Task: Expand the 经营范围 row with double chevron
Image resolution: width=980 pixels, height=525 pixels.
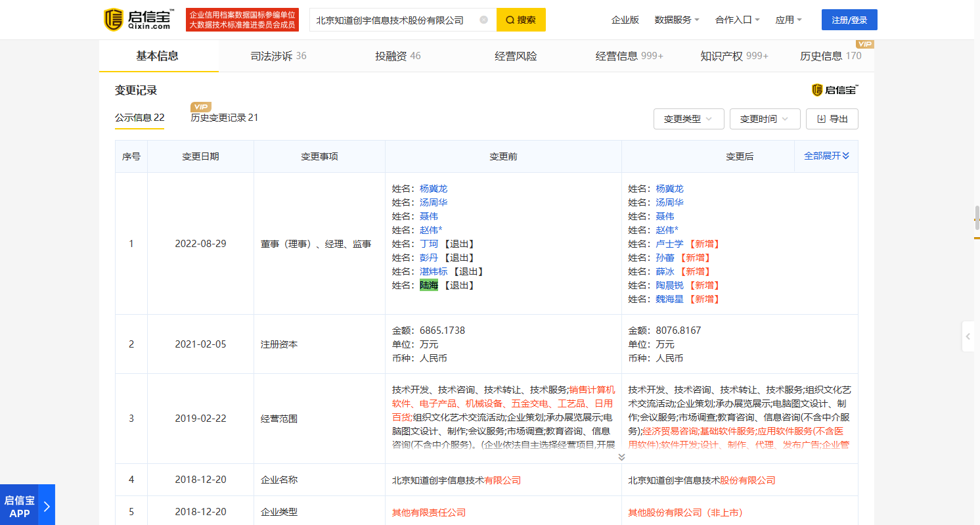Action: (621, 457)
